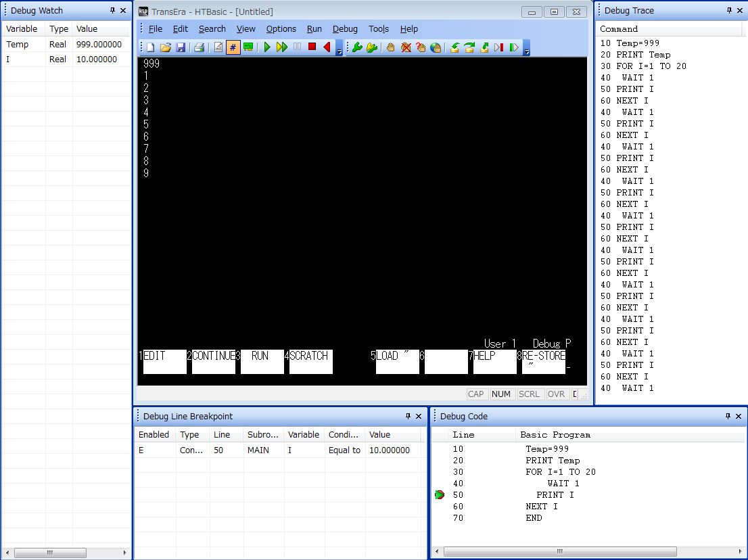This screenshot has width=748, height=560.
Task: Create a new file with the blank page icon
Action: click(150, 47)
